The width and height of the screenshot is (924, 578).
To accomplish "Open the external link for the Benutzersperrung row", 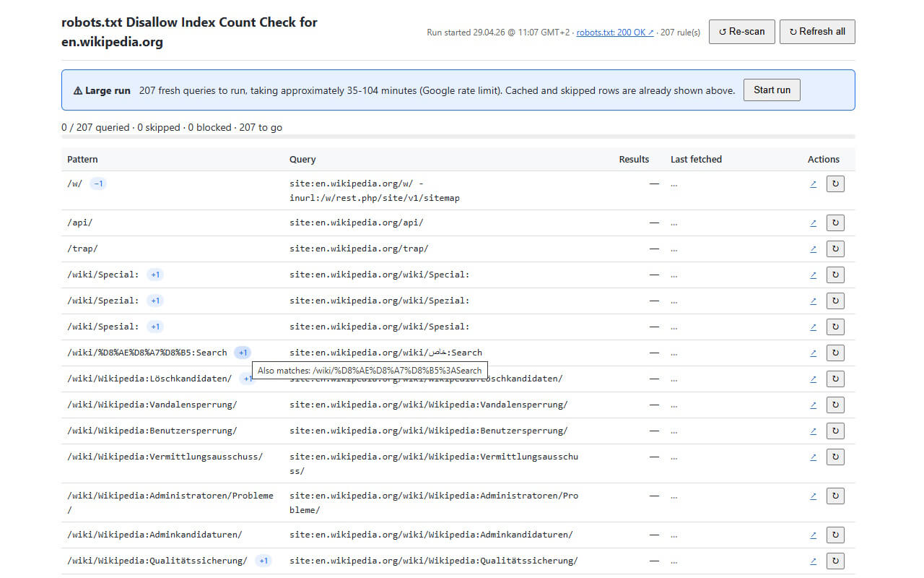I will [814, 431].
